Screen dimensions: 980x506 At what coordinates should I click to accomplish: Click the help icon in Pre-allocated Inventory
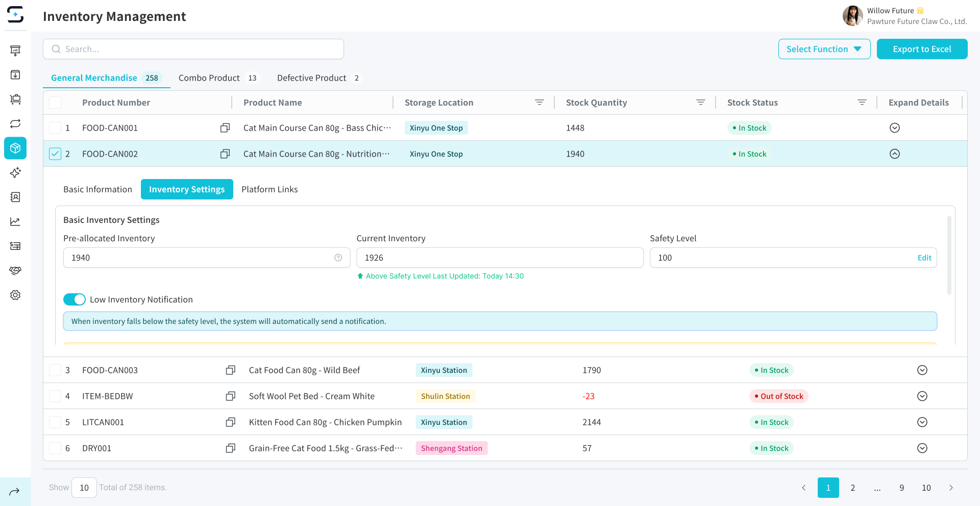(x=338, y=258)
